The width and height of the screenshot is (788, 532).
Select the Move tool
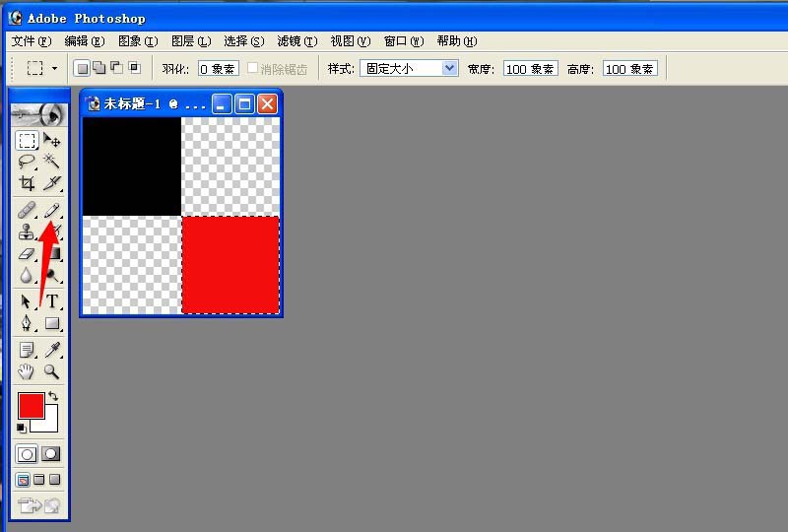coord(52,140)
